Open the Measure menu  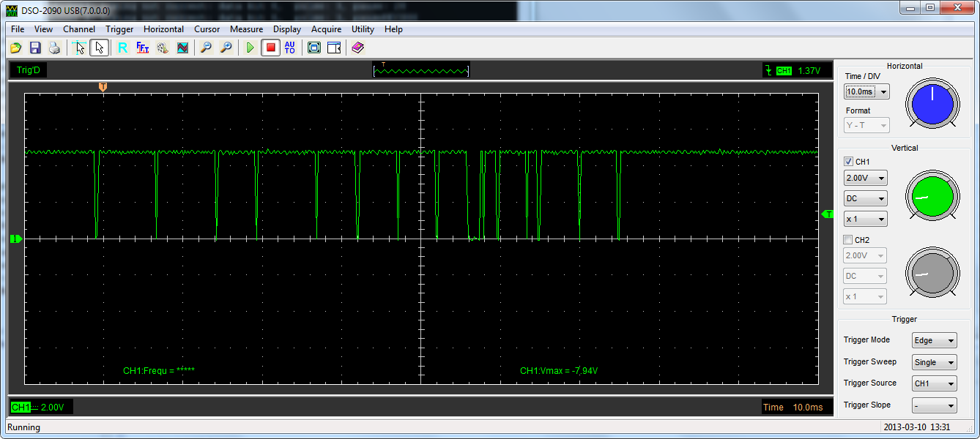coord(246,29)
